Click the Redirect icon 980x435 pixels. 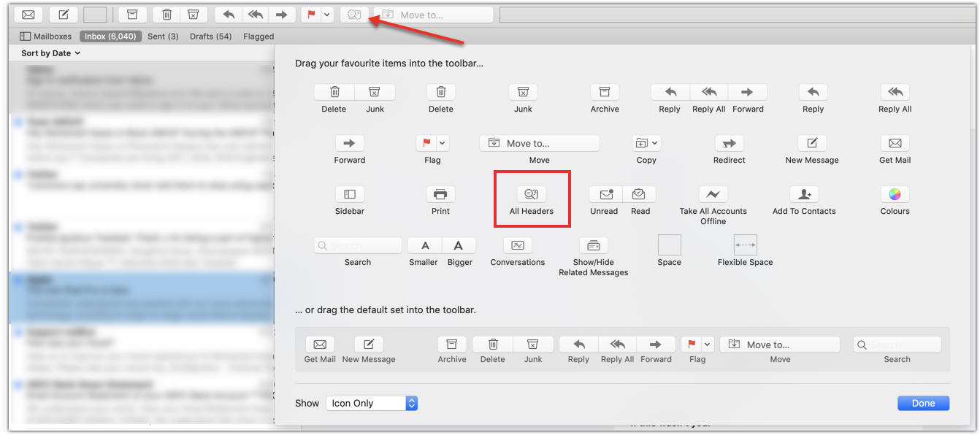pos(729,143)
